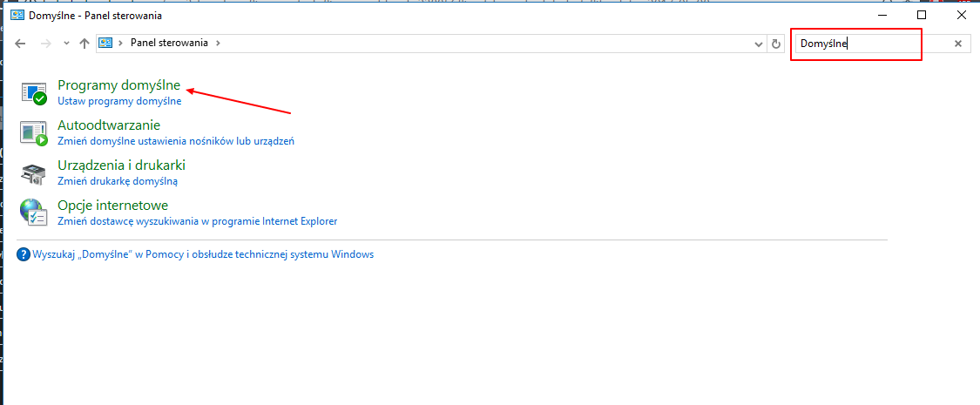
Task: Click Zmień domyślne ustawienia nośników lub urządzeń
Action: point(176,141)
